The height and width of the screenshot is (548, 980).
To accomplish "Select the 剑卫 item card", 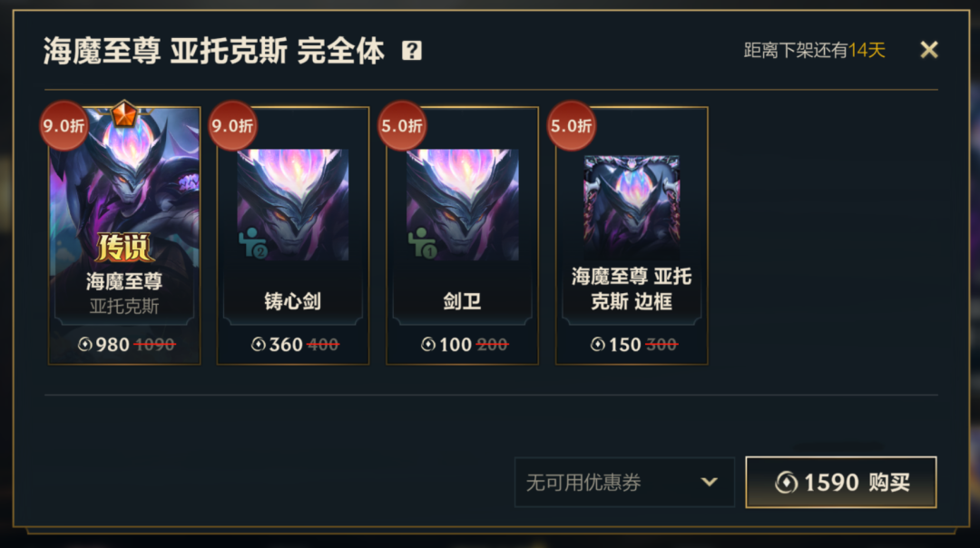I will point(462,236).
